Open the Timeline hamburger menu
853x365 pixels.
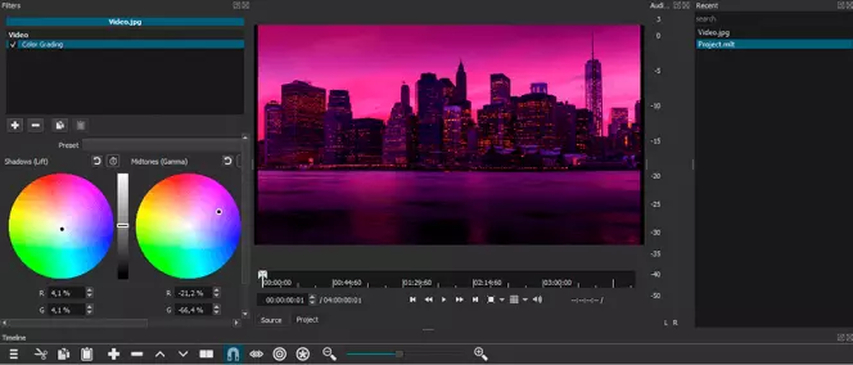[14, 354]
